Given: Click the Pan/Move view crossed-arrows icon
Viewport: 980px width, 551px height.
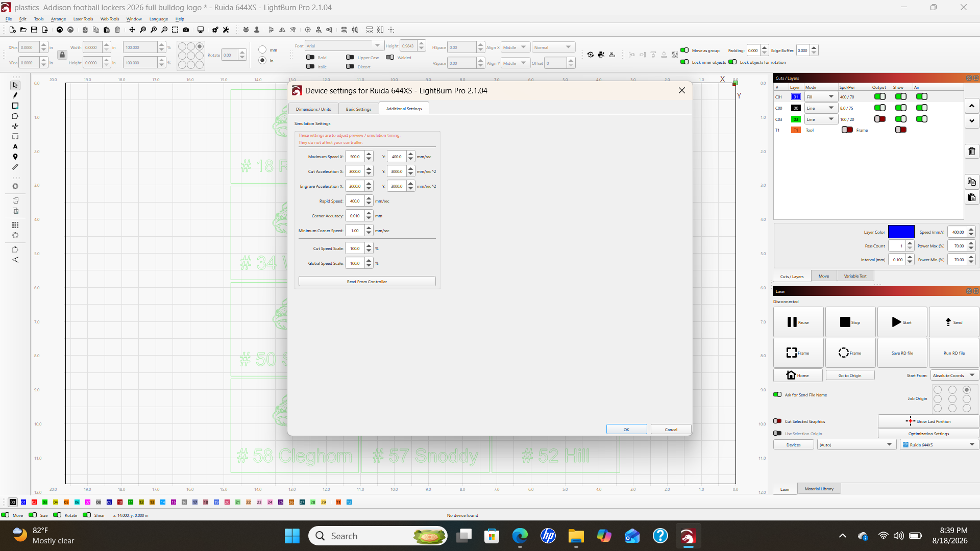Looking at the screenshot, I should [132, 30].
